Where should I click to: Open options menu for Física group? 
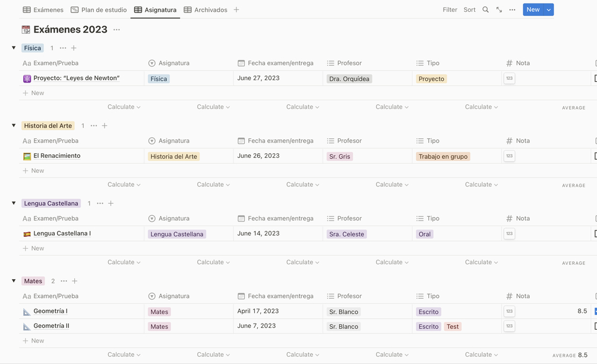coord(63,48)
